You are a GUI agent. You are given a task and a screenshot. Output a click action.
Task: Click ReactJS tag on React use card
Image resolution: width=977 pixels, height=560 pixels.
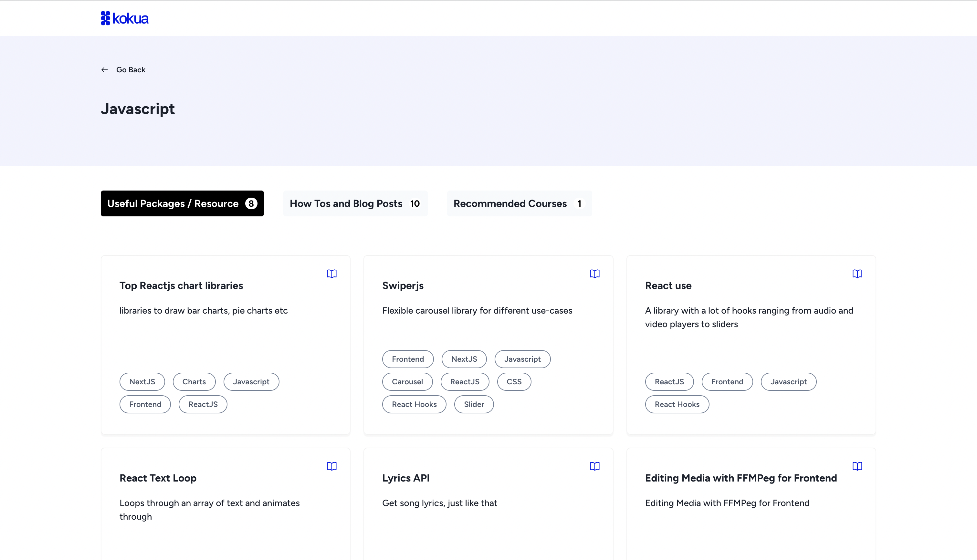point(669,381)
